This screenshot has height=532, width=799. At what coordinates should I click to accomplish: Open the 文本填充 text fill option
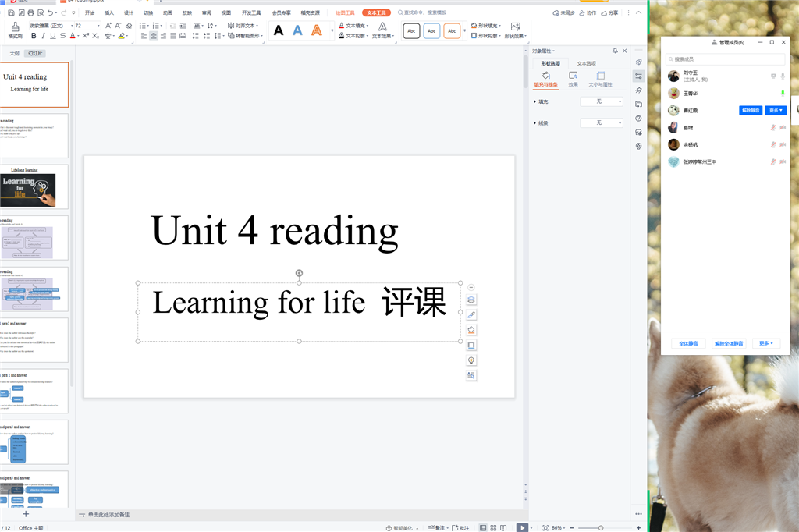point(353,26)
